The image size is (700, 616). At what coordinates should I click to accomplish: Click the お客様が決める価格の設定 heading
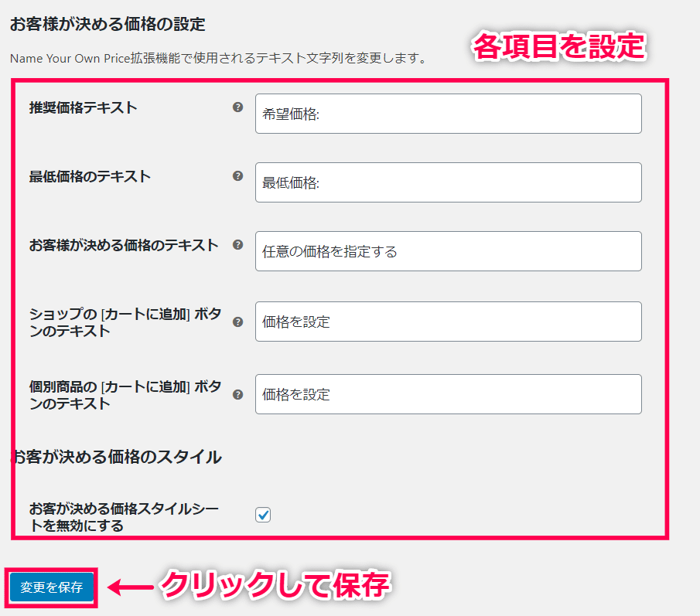(108, 24)
